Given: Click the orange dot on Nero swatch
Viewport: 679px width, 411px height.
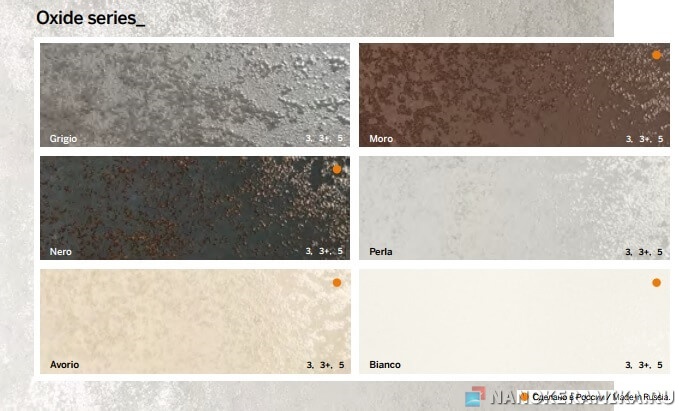Looking at the screenshot, I should pos(337,170).
